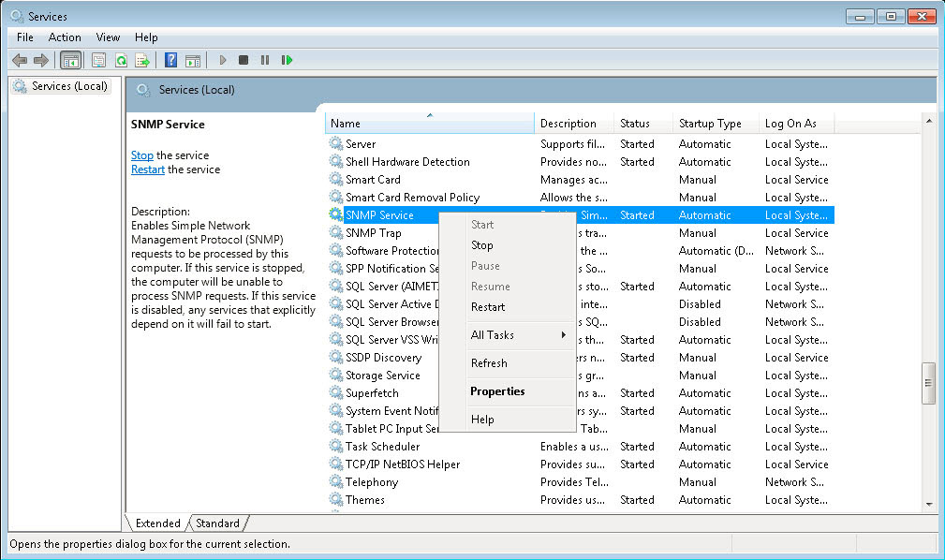Select the Telephony service row

click(388, 481)
